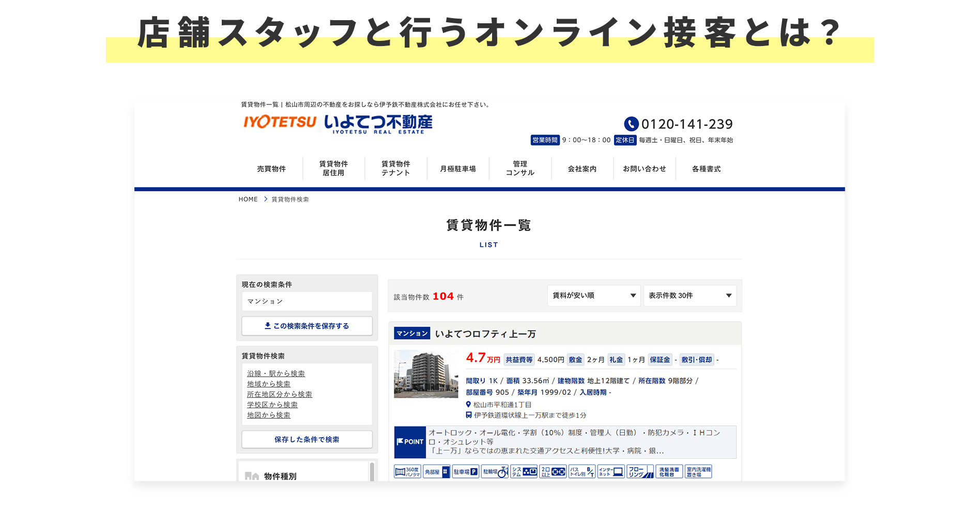This screenshot has width=980, height=508.
Task: Click the 2口以上 stove feature icon
Action: point(553,472)
